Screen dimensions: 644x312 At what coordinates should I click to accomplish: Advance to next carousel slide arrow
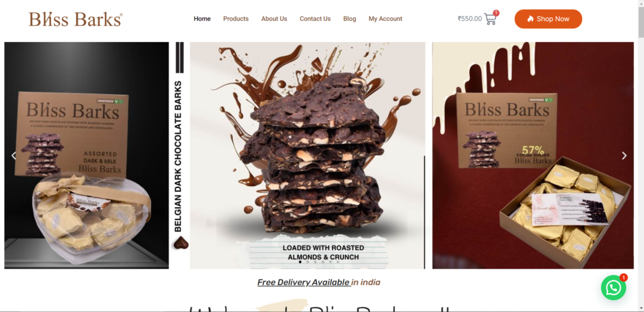click(x=625, y=155)
